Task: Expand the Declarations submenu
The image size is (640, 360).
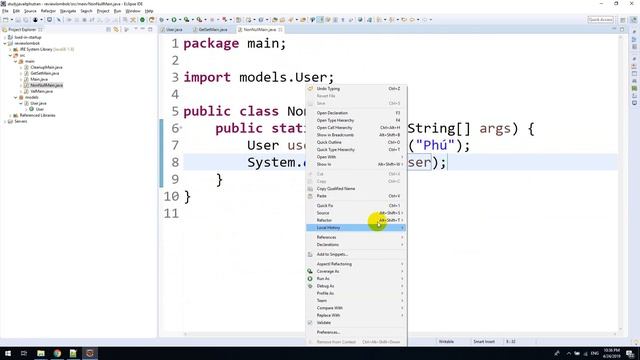Action: [x=356, y=245]
